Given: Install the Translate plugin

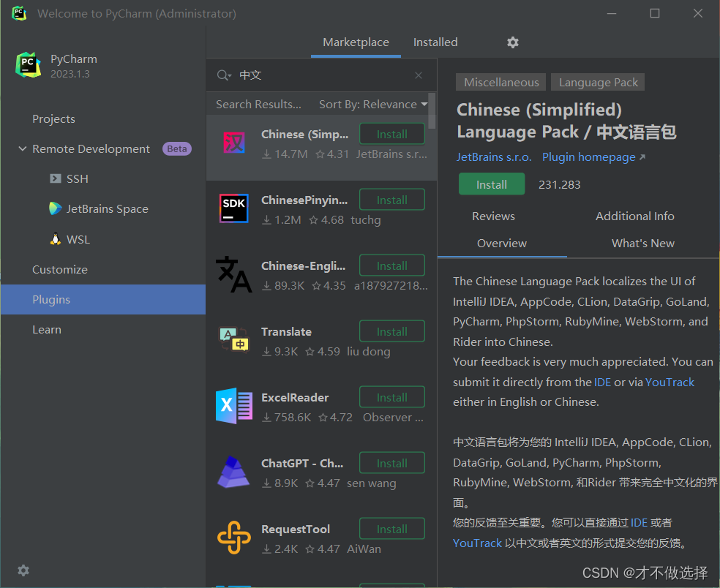Looking at the screenshot, I should click(x=392, y=331).
